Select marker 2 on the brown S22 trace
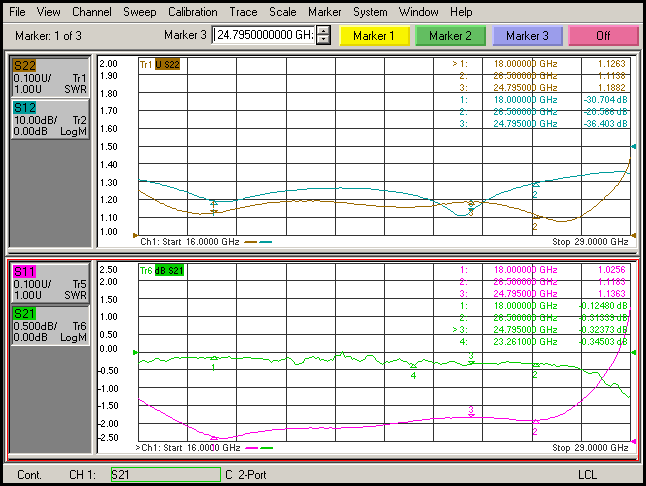 point(535,216)
